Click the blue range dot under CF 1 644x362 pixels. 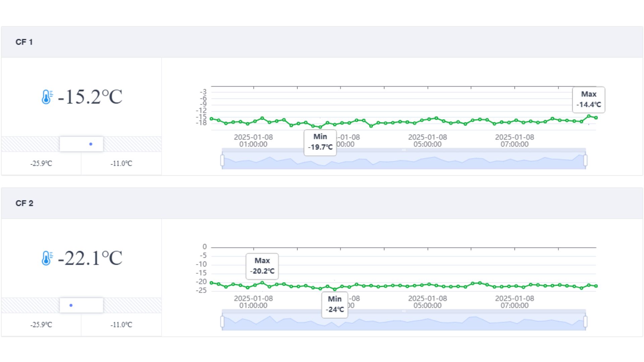point(91,144)
